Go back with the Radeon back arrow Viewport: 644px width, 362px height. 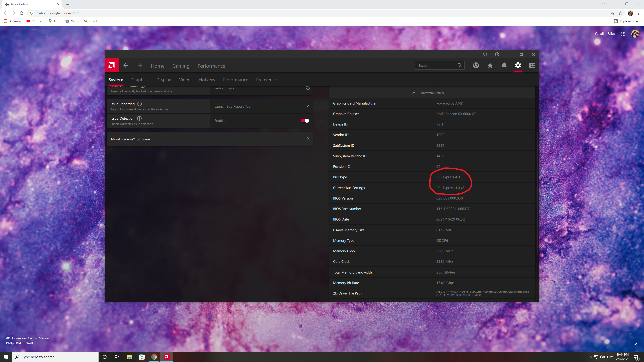(x=126, y=66)
